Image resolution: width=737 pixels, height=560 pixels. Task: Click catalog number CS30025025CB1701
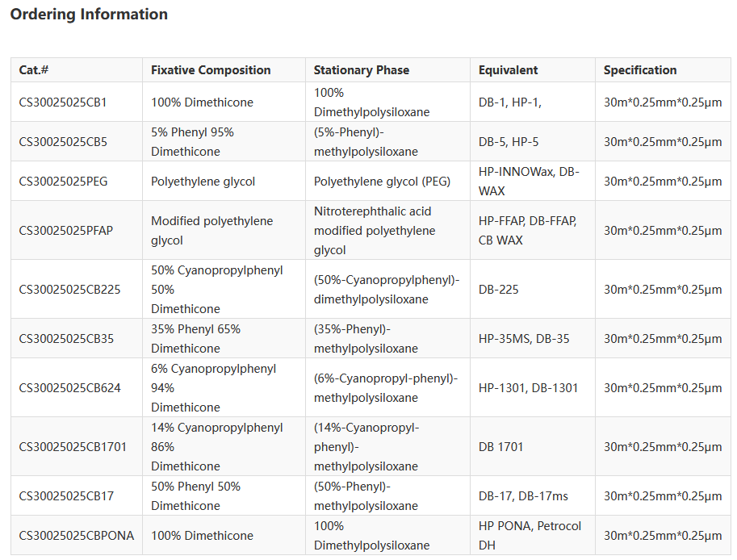[x=73, y=447]
